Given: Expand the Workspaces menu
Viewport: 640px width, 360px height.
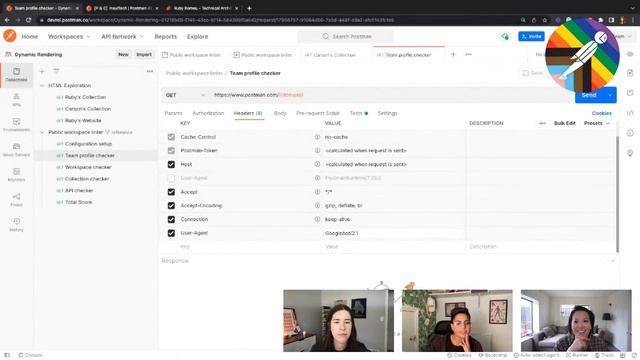Looking at the screenshot, I should tap(69, 36).
